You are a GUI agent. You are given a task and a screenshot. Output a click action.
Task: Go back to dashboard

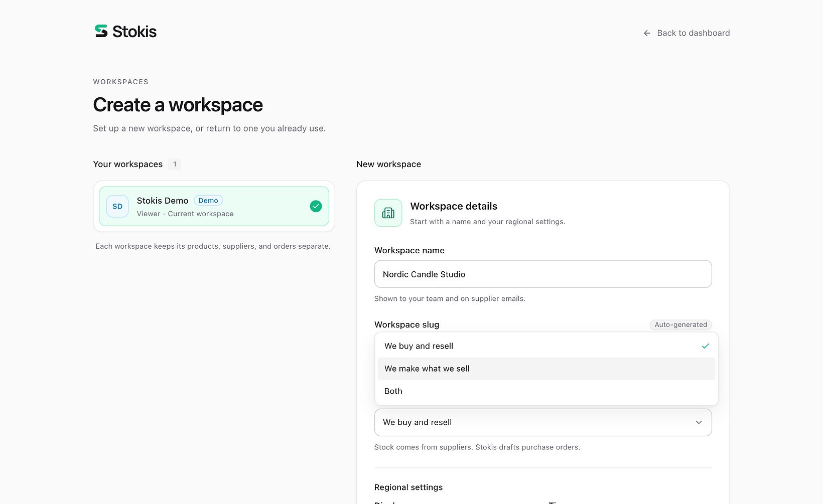point(686,33)
